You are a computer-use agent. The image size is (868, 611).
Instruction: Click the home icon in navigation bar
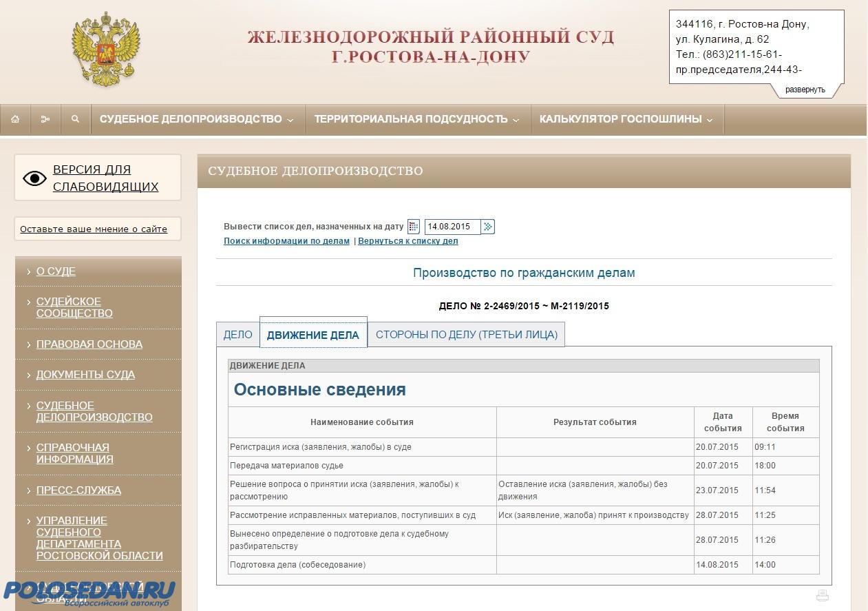click(x=15, y=119)
